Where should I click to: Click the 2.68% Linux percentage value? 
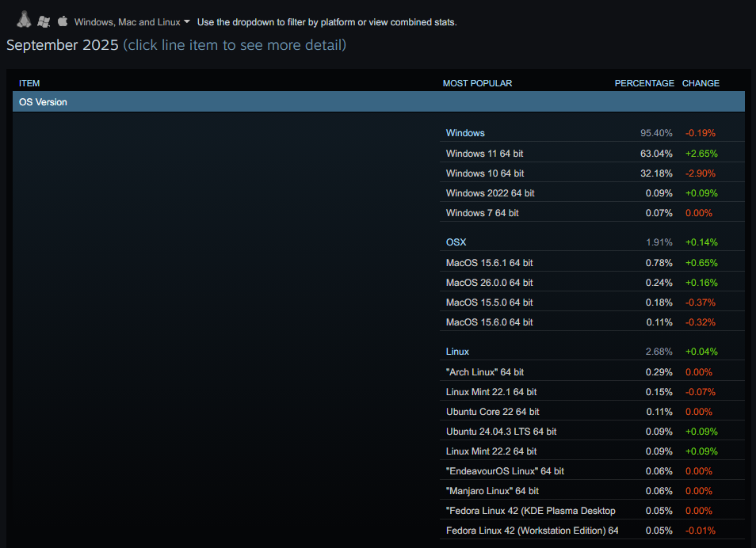[659, 352]
